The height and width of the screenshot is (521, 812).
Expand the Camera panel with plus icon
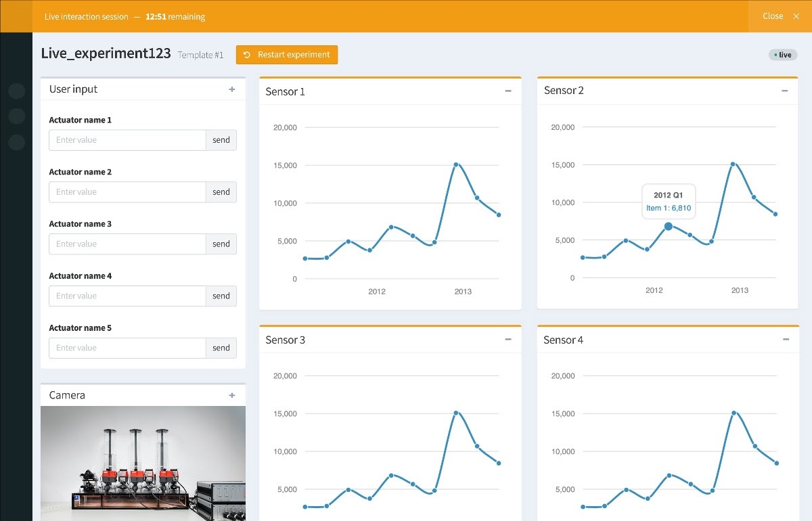pyautogui.click(x=232, y=395)
